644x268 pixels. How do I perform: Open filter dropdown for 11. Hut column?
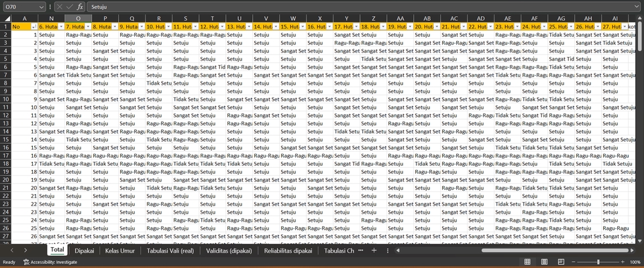[x=195, y=26]
